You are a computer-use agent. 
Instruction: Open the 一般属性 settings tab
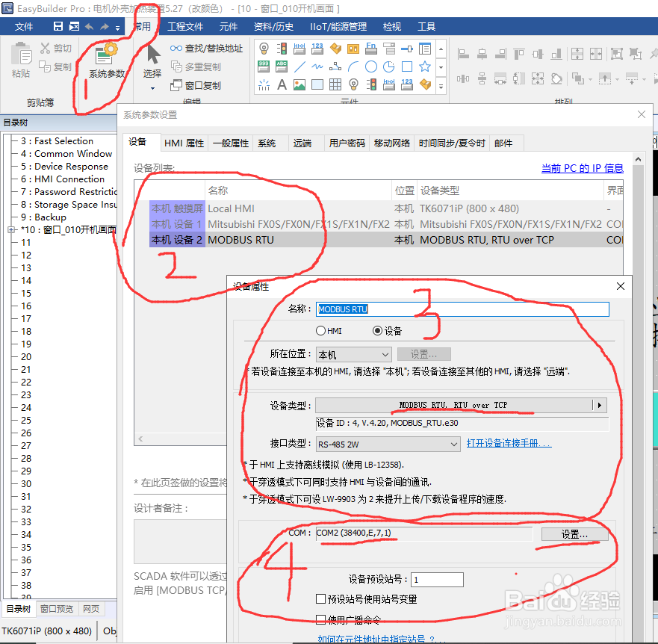pos(231,143)
